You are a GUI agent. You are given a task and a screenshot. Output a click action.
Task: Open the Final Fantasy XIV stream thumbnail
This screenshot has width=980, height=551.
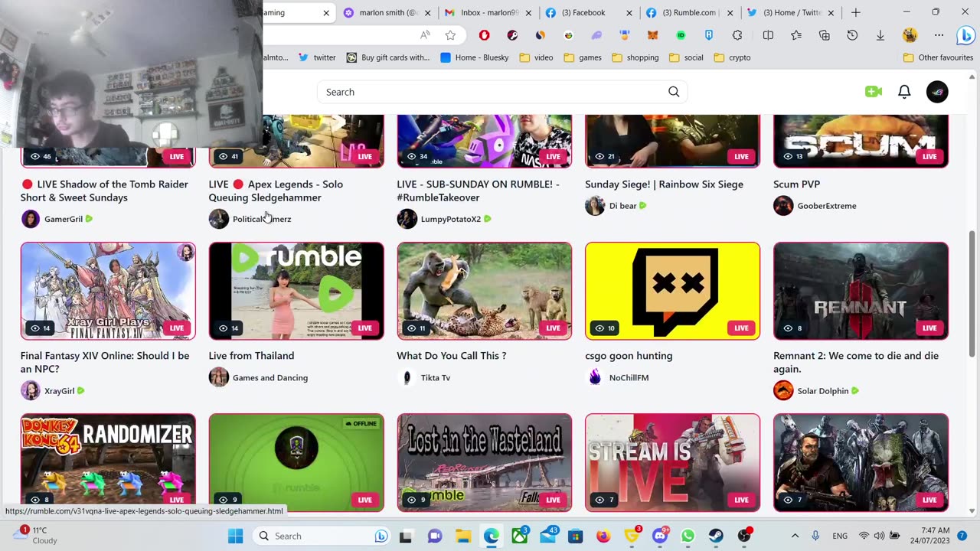point(108,291)
